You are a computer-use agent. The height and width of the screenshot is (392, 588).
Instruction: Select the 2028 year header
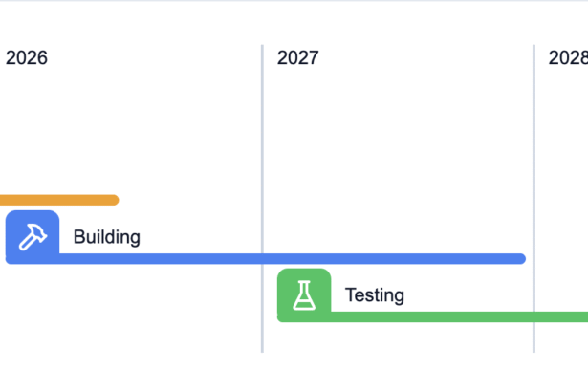tap(567, 58)
